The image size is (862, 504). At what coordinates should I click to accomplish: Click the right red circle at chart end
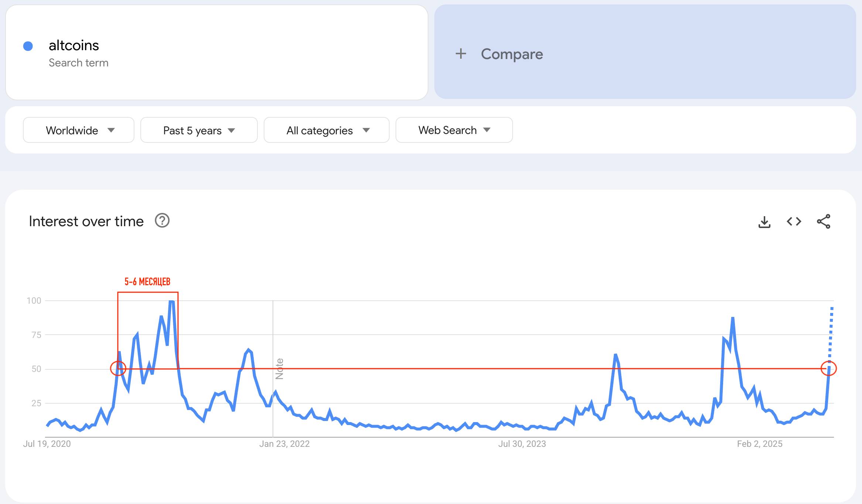click(828, 368)
